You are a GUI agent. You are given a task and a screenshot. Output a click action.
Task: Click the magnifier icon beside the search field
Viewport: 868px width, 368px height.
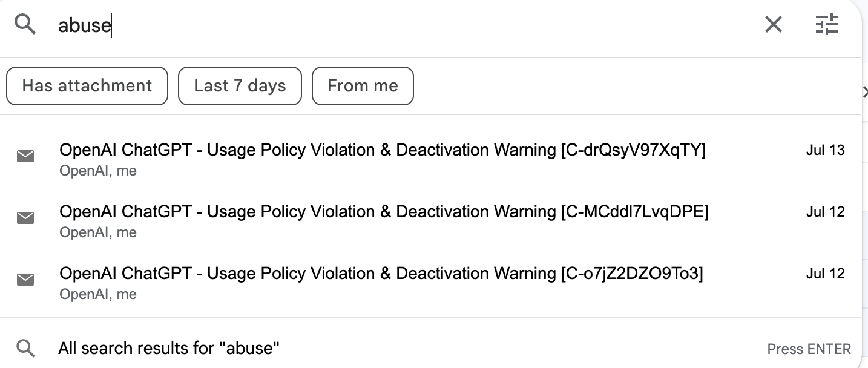point(25,25)
